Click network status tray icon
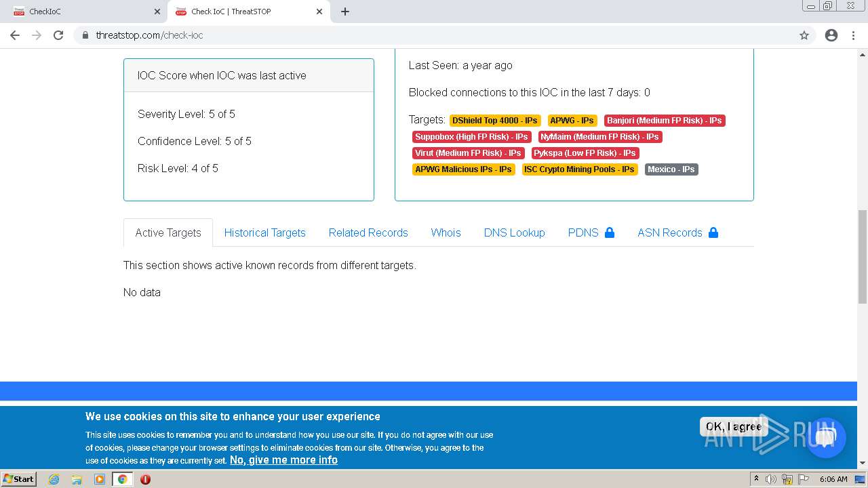This screenshot has width=868, height=488. point(787,479)
